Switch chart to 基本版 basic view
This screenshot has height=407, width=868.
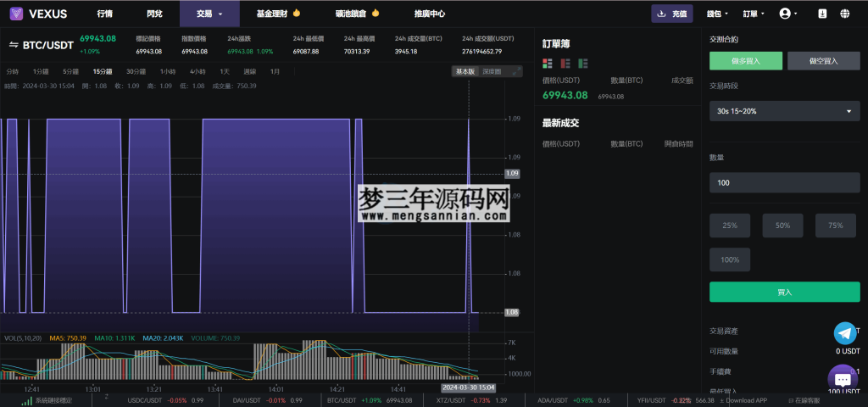[465, 71]
